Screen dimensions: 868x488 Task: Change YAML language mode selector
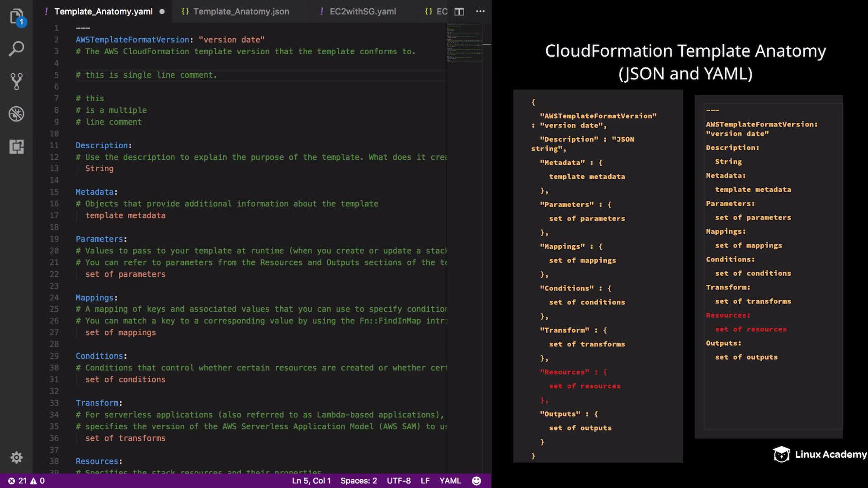point(450,481)
